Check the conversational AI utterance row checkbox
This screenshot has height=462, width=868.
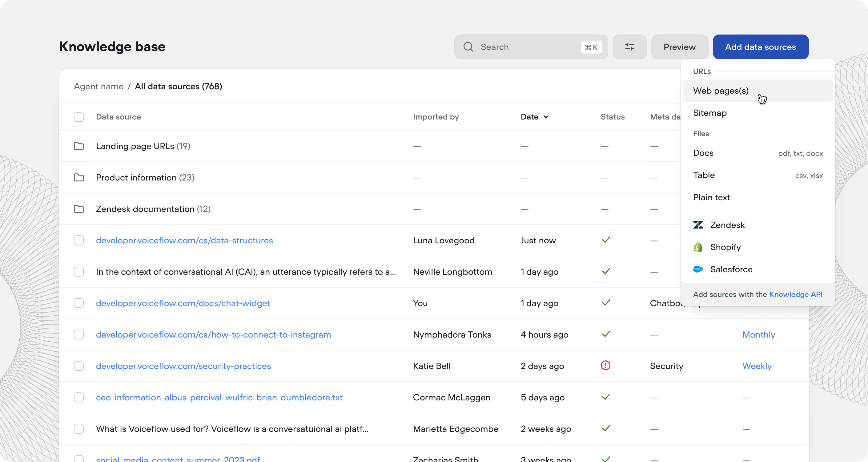tap(79, 271)
